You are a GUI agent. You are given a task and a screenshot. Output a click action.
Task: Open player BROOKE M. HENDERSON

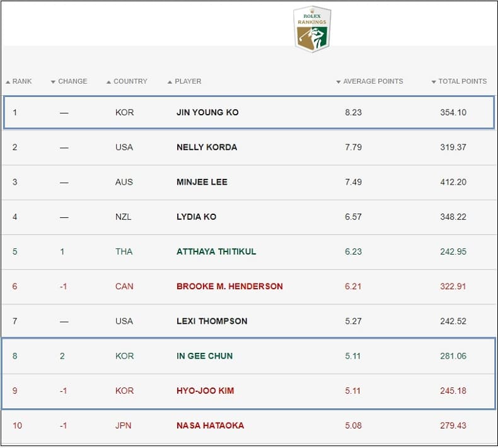tap(229, 287)
